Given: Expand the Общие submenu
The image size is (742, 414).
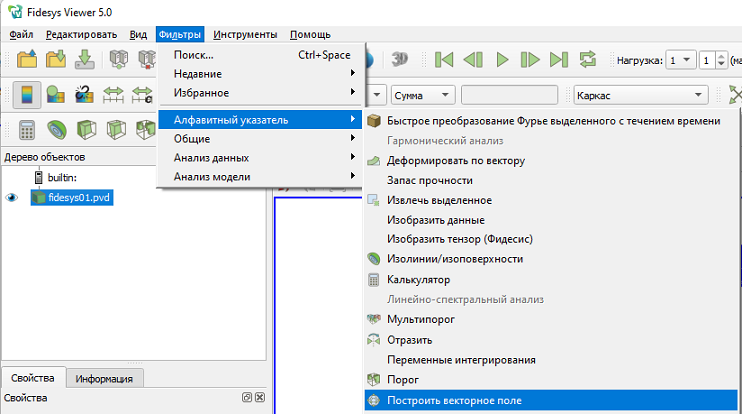Looking at the screenshot, I should 261,139.
